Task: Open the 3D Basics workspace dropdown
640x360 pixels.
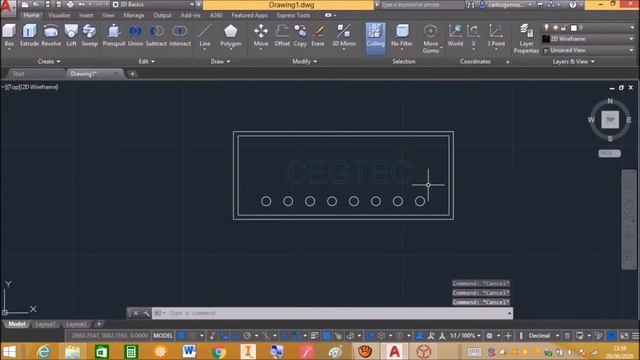Action: (153, 4)
